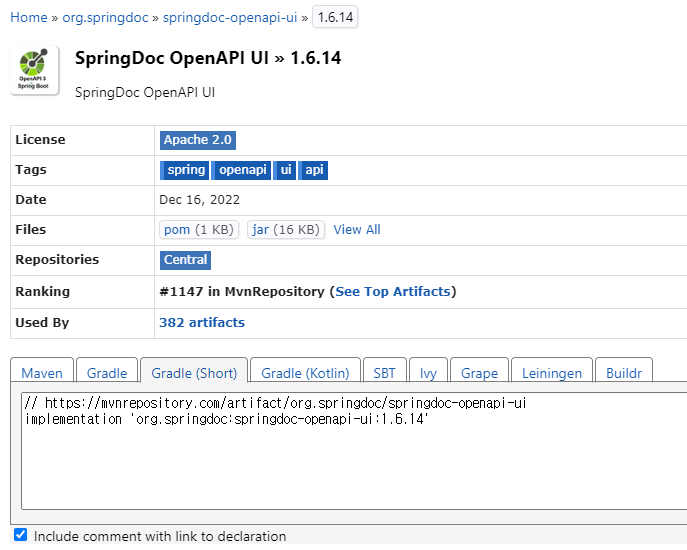
Task: Open the Apache 2.0 license badge
Action: [x=198, y=140]
